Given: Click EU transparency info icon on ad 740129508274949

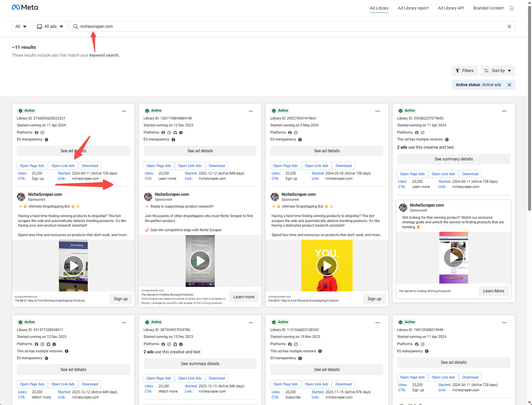Looking at the screenshot, I should [x=427, y=351].
